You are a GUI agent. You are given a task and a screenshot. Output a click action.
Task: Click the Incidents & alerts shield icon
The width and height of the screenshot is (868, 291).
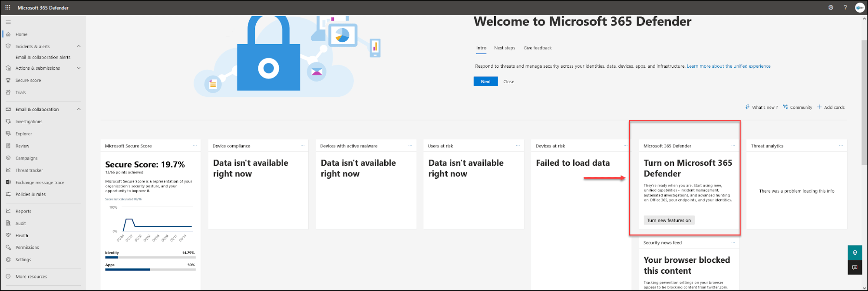tap(8, 46)
